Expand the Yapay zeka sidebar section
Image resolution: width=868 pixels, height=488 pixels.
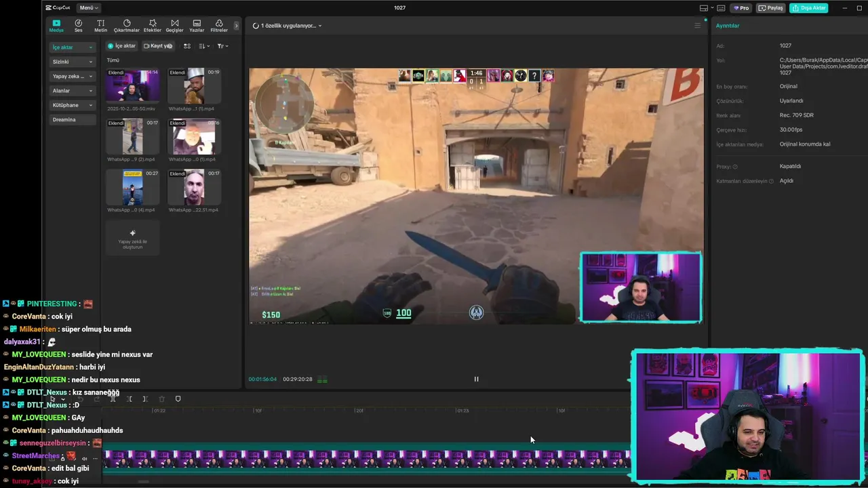click(72, 77)
